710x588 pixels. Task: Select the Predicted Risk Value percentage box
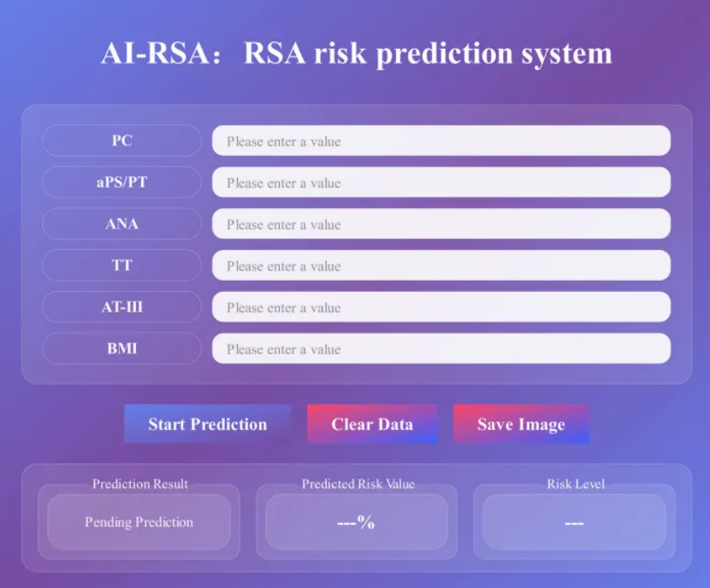click(x=356, y=522)
